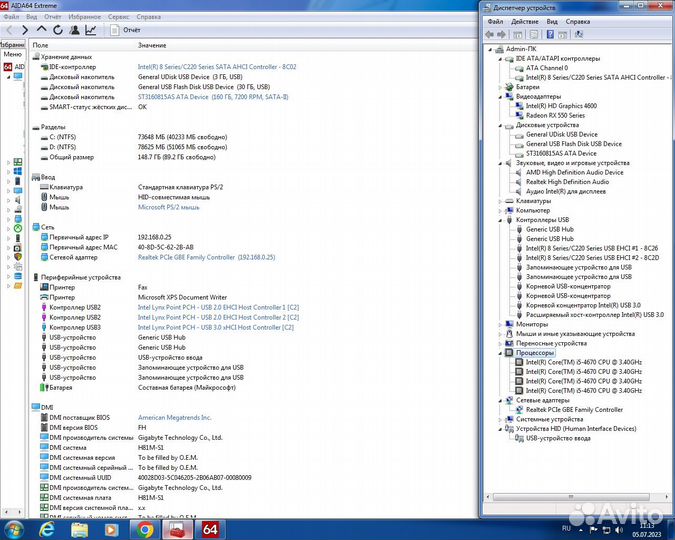Open File Explorer folder taskbar icon
This screenshot has height=540, width=675.
click(x=79, y=530)
